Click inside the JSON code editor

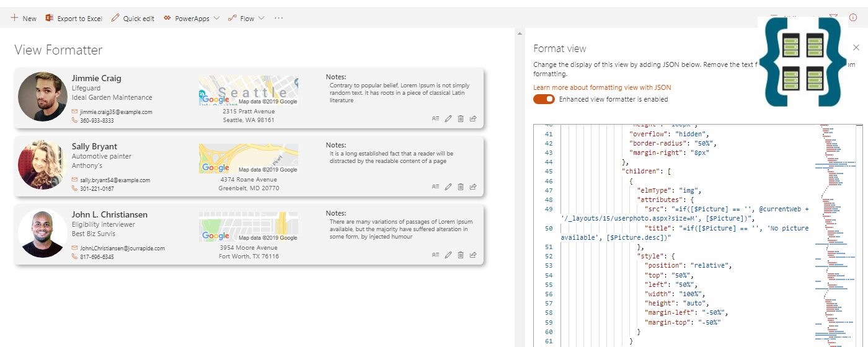tap(682, 248)
